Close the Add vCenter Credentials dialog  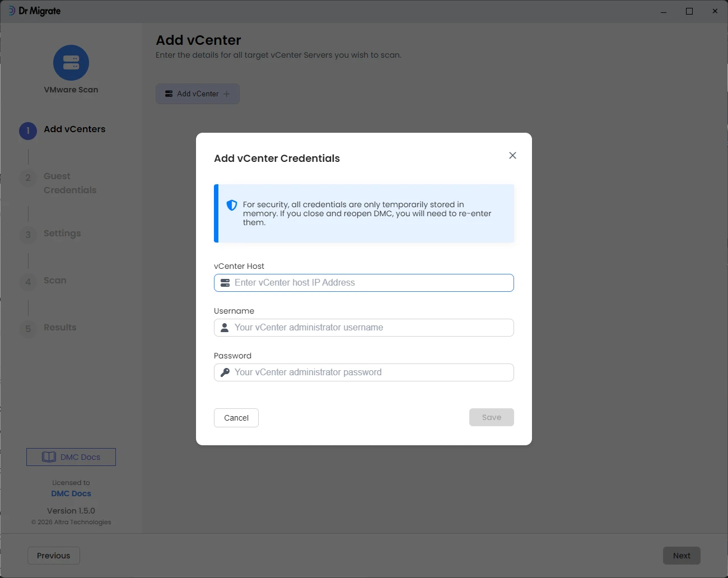point(512,156)
